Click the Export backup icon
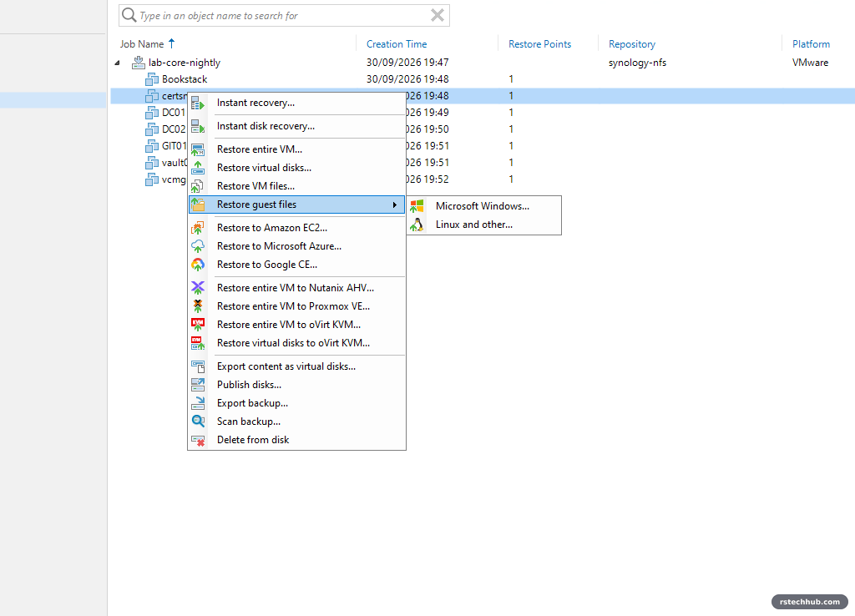This screenshot has width=855, height=616. point(198,403)
